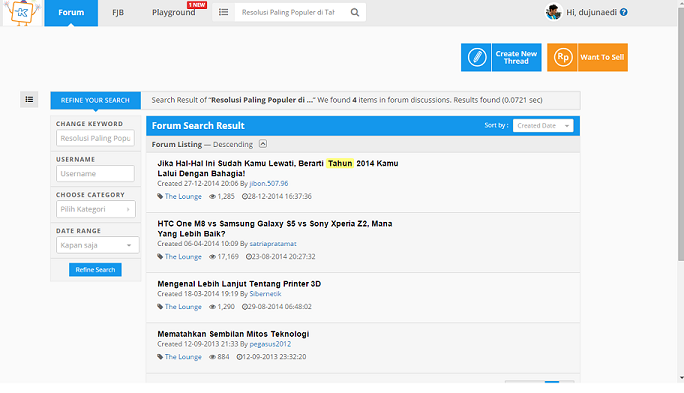Click views eye icon showing 1,285
Viewport: 684px width, 393px height.
pyautogui.click(x=212, y=197)
